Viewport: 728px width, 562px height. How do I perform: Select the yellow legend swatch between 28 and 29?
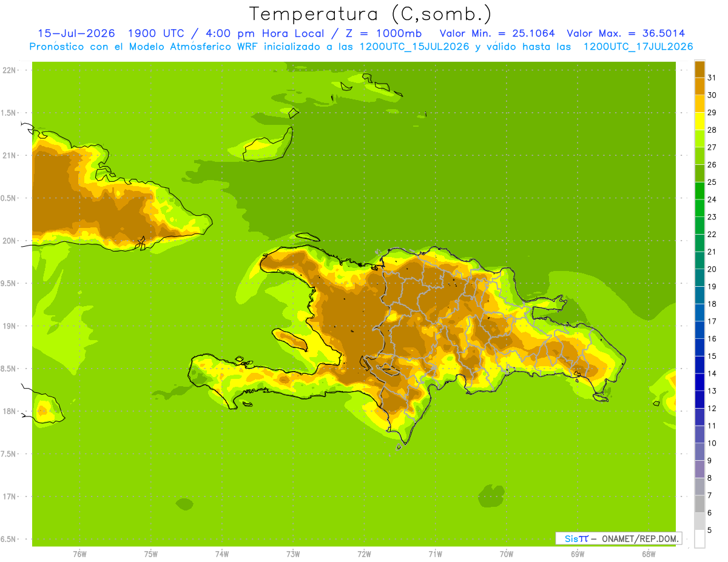pyautogui.click(x=699, y=121)
